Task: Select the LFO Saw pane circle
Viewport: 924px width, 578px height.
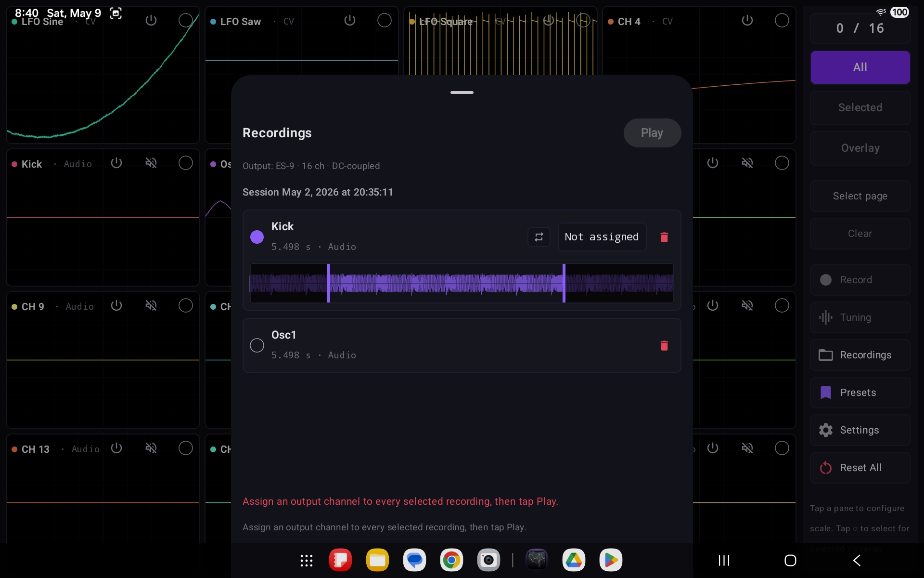Action: tap(385, 20)
